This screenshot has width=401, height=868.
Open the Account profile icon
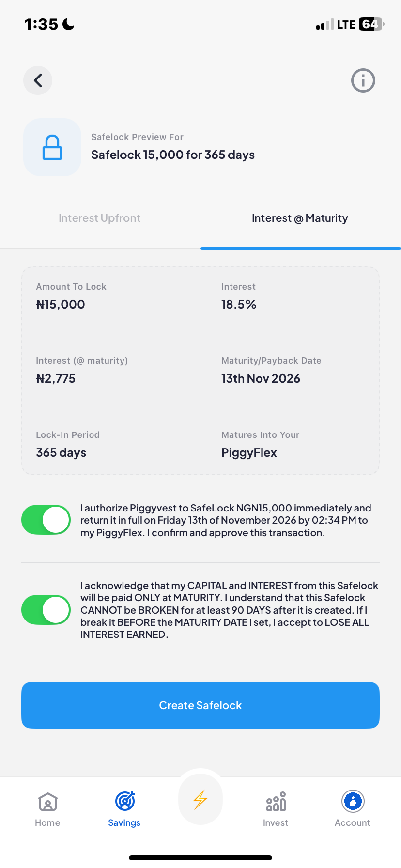(352, 802)
